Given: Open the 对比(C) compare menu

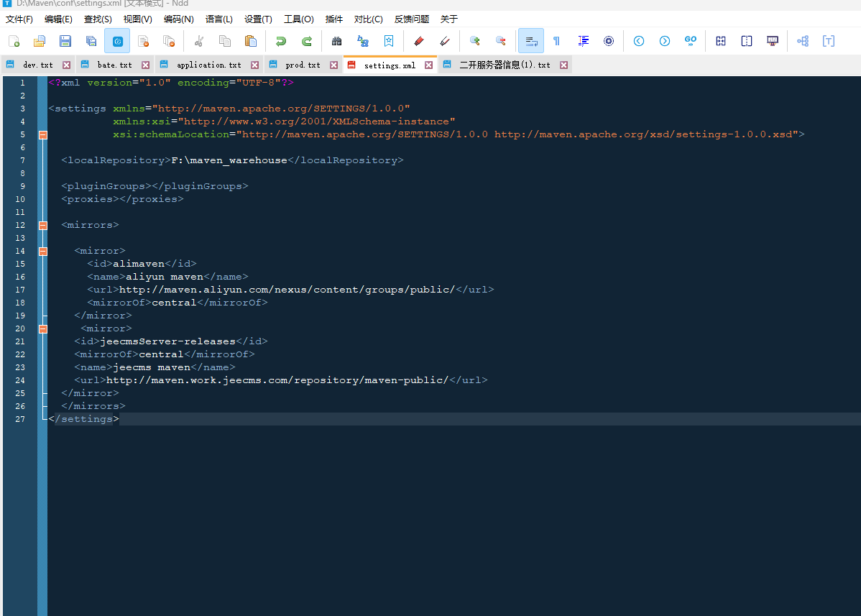Looking at the screenshot, I should point(368,19).
